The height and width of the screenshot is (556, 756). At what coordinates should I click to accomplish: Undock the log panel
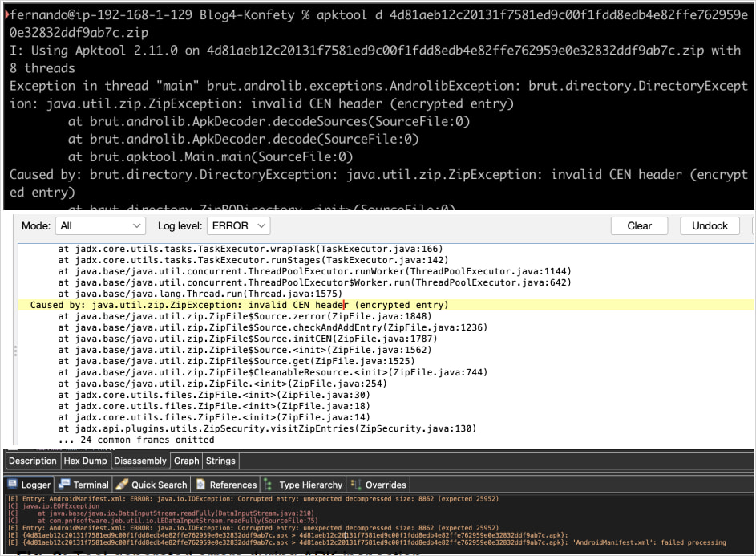pos(710,225)
